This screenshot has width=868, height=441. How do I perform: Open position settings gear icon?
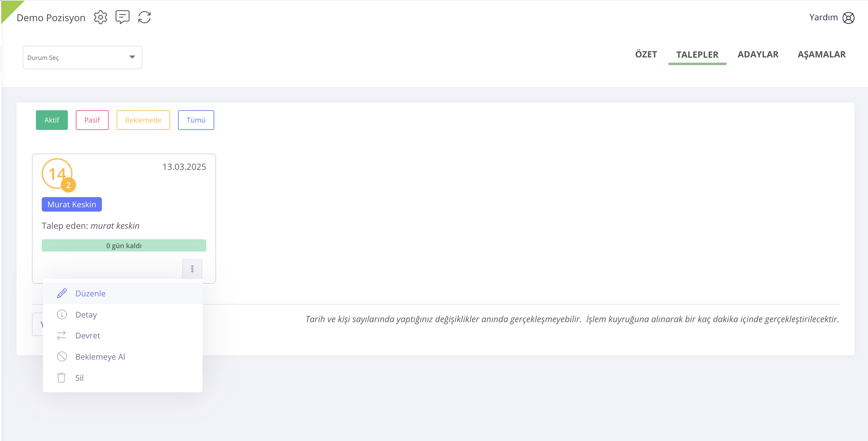click(100, 17)
